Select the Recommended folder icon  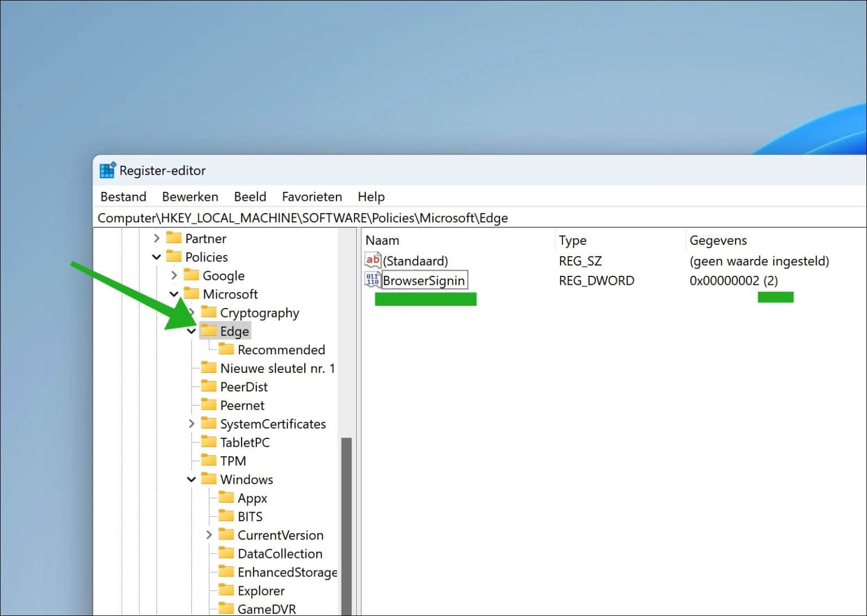(x=226, y=349)
